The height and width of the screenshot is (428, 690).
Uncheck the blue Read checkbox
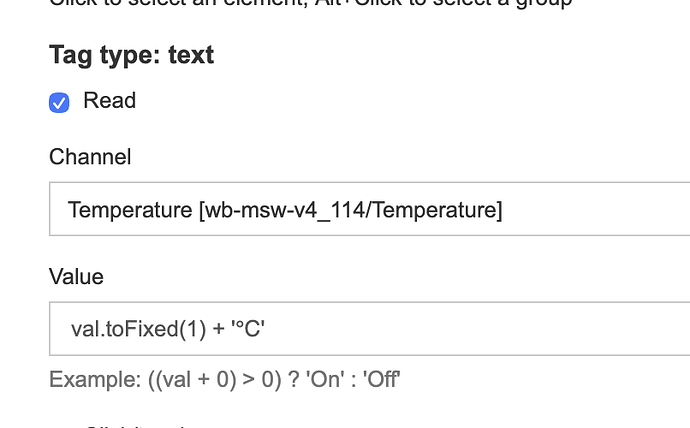59,102
